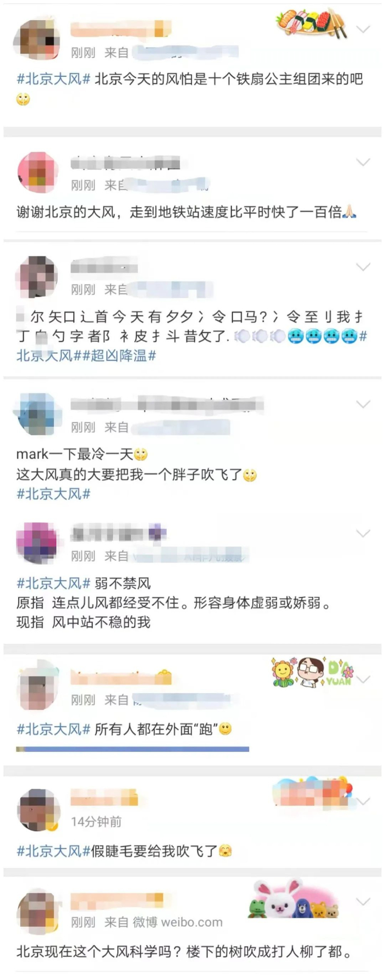385x980 pixels.
Task: Open avatar of the 地铁站 post author
Action: click(x=37, y=173)
